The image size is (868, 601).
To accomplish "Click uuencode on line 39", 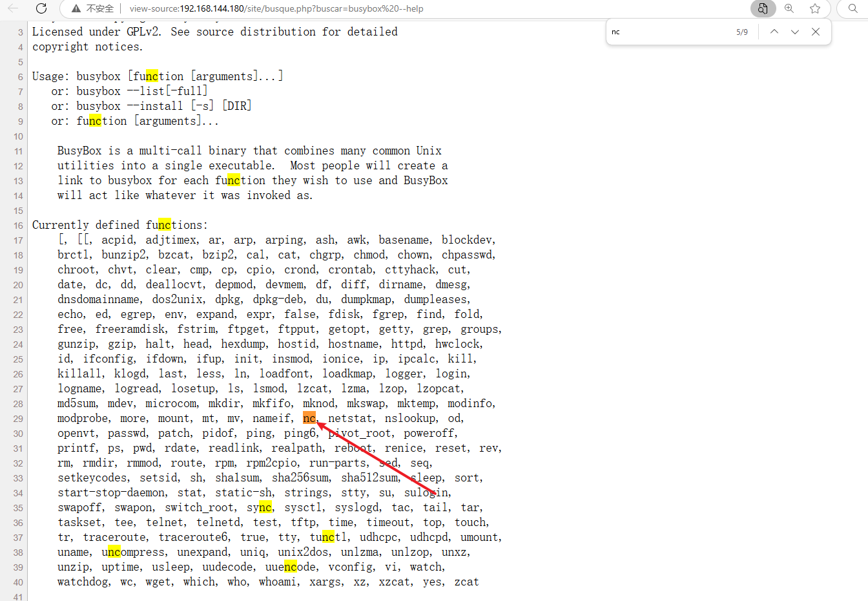I will tap(291, 567).
